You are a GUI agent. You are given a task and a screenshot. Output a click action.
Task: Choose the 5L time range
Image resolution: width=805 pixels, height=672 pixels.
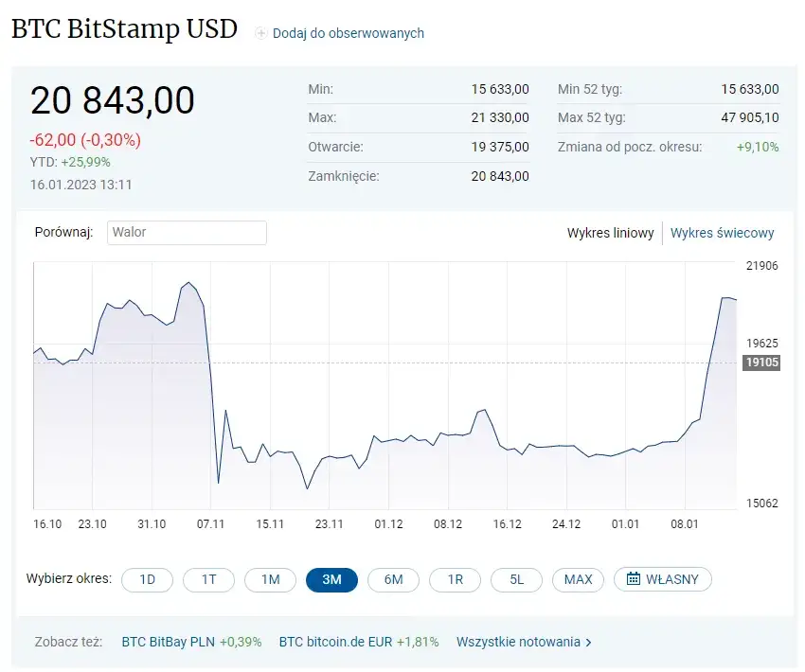tap(516, 579)
